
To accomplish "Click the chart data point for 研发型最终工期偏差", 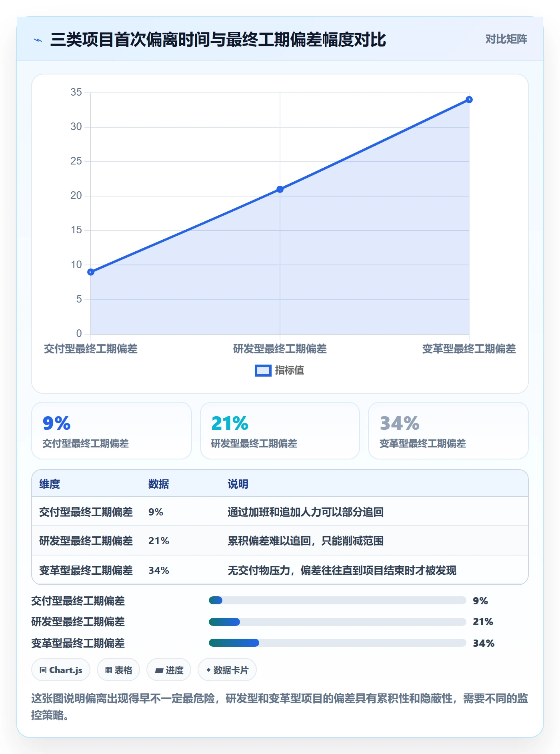I will click(x=280, y=189).
